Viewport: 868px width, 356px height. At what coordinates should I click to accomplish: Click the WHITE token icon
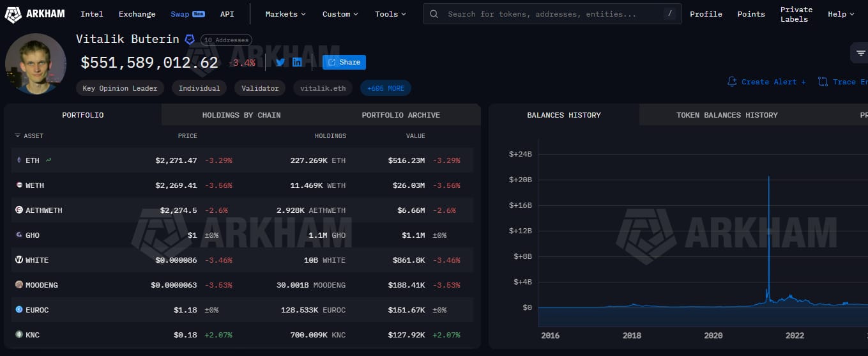tap(19, 260)
